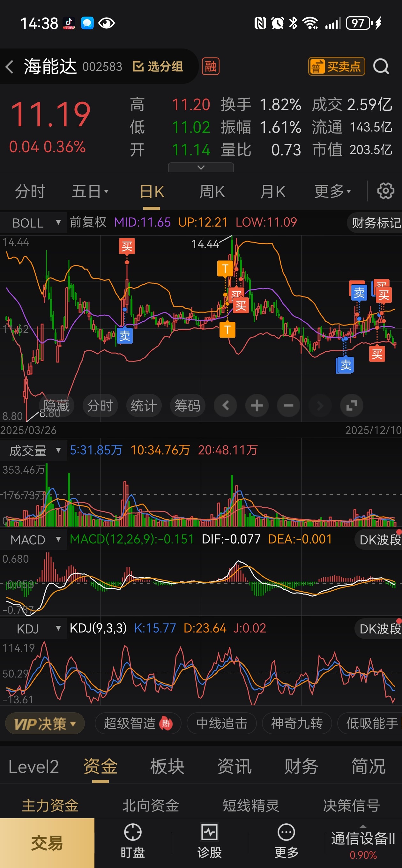Tap the 选分组 checkbox icon
This screenshot has height=868, width=402.
pyautogui.click(x=138, y=66)
